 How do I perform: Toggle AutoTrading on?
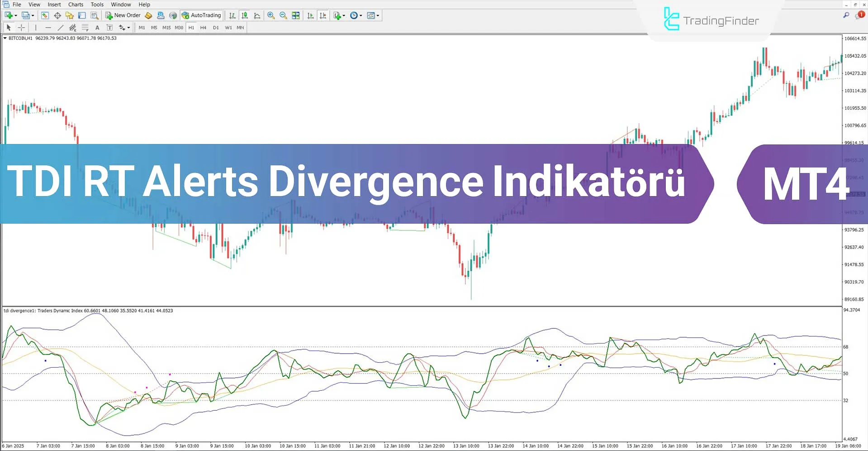coord(201,15)
